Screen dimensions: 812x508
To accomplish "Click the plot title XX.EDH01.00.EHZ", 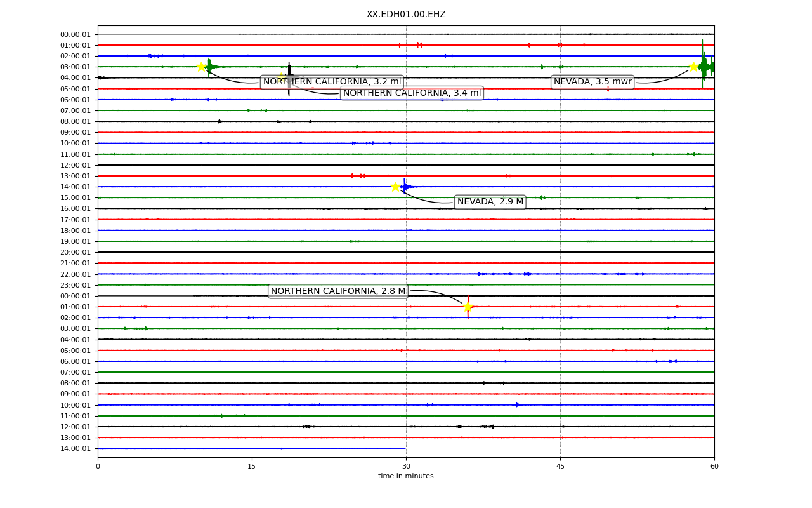I will click(x=406, y=15).
